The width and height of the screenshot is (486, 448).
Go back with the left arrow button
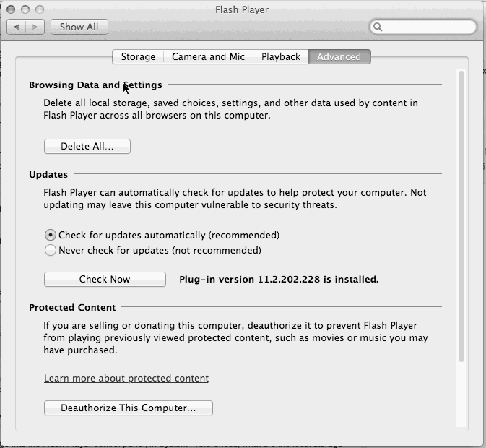[x=17, y=27]
